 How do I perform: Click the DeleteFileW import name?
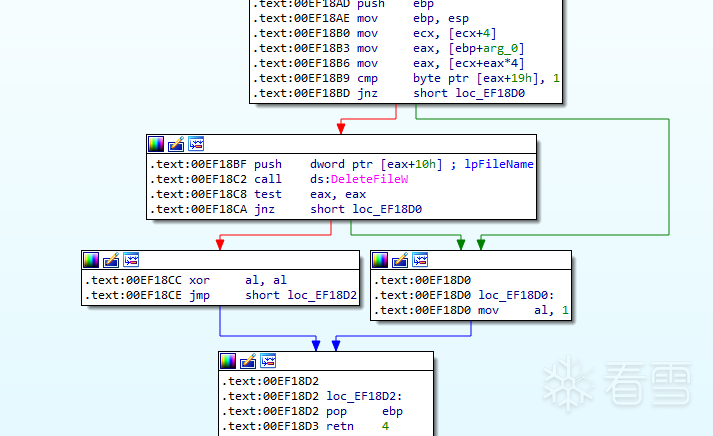click(x=369, y=179)
